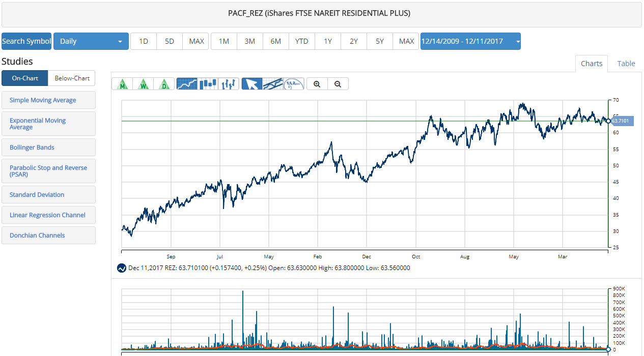Image resolution: width=644 pixels, height=356 pixels.
Task: Select the weekly triangle (W) icon
Action: 143,84
